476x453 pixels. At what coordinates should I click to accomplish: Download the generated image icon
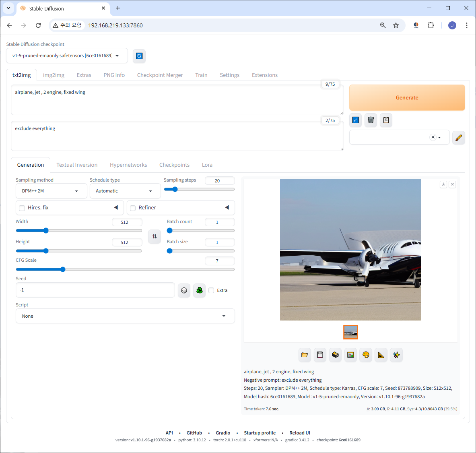[443, 184]
